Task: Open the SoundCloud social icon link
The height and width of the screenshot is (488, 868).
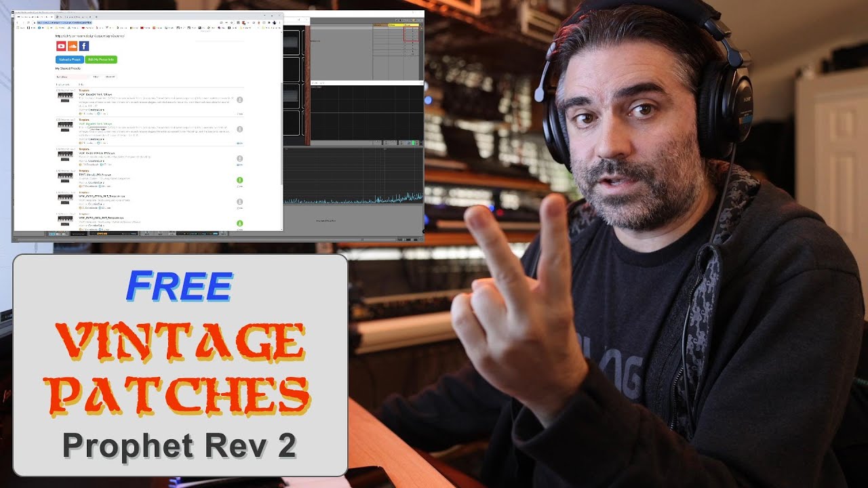Action: click(73, 46)
